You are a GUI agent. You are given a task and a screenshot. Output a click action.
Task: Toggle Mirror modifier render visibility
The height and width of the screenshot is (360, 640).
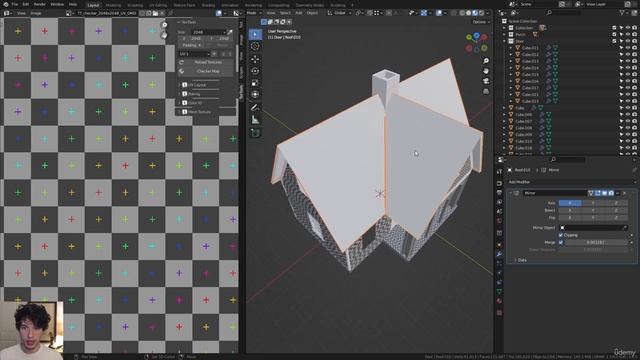pyautogui.click(x=611, y=193)
